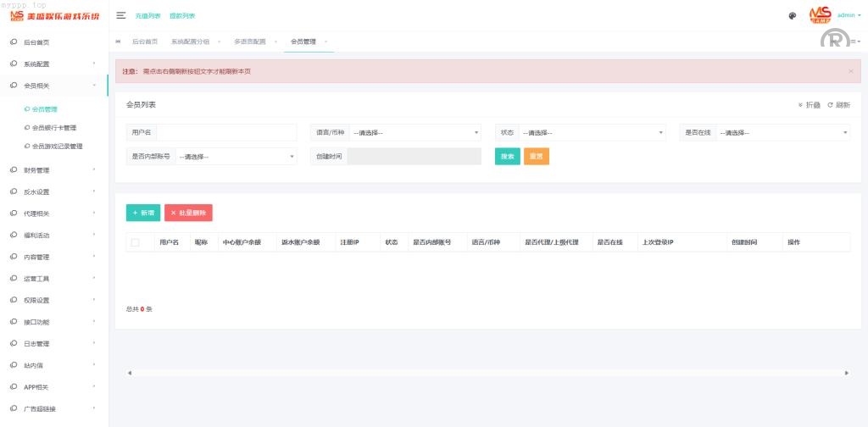Toggle the sidebar hamburger menu icon
Viewport: 868px width, 427px height.
[121, 15]
